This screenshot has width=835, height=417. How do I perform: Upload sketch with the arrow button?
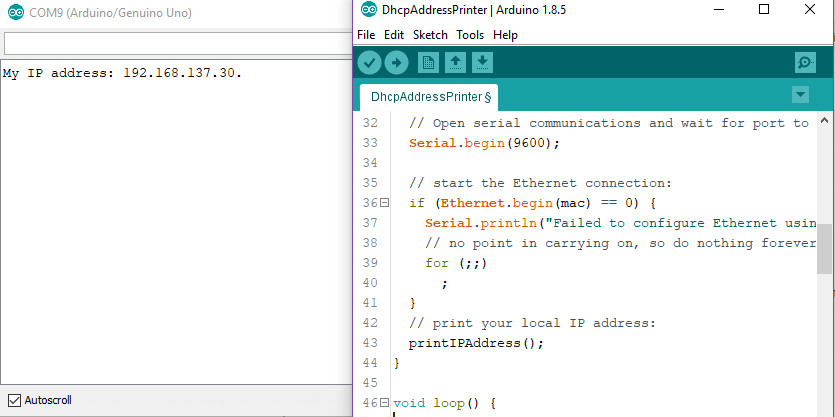(396, 63)
